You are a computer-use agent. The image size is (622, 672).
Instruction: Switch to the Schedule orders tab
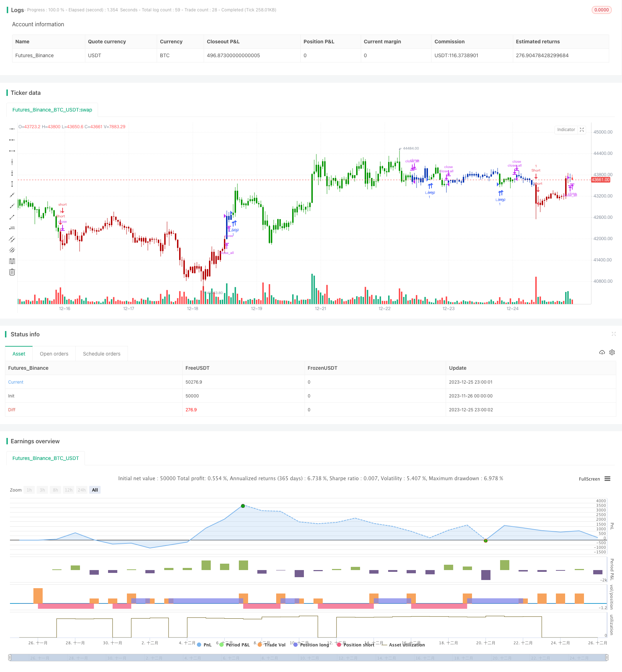click(x=102, y=354)
